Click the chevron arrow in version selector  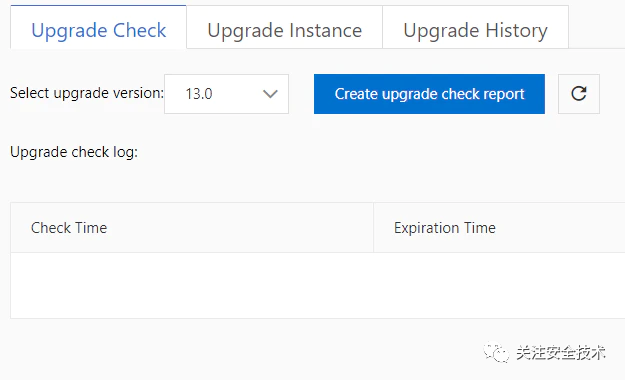270,94
